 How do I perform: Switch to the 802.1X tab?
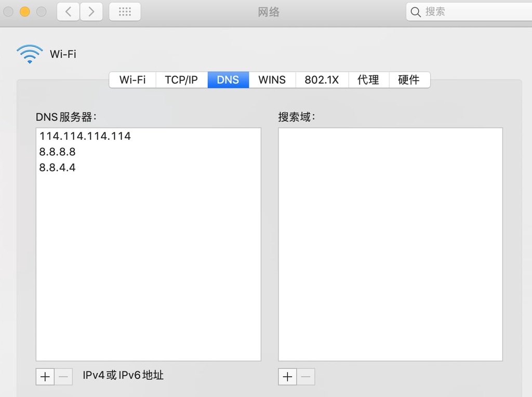tap(322, 80)
